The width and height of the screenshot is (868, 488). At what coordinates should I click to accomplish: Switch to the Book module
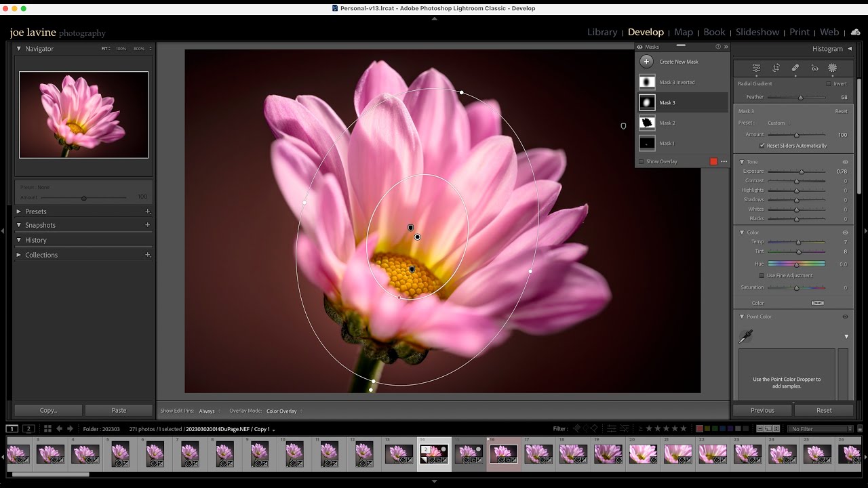tap(714, 32)
